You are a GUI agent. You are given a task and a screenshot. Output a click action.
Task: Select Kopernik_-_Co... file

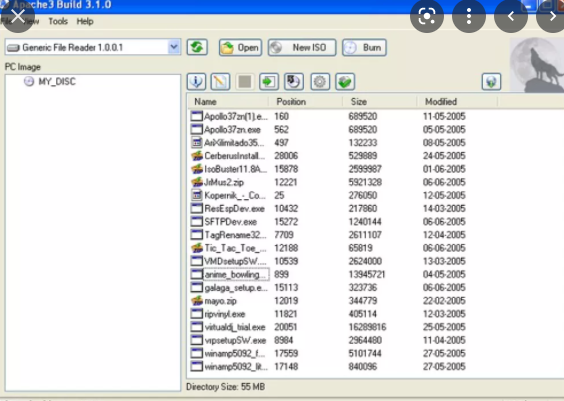pyautogui.click(x=235, y=195)
